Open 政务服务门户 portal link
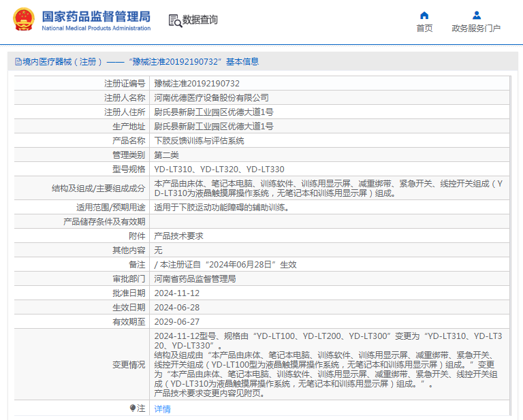Viewport: 523px width, 420px height. point(476,29)
